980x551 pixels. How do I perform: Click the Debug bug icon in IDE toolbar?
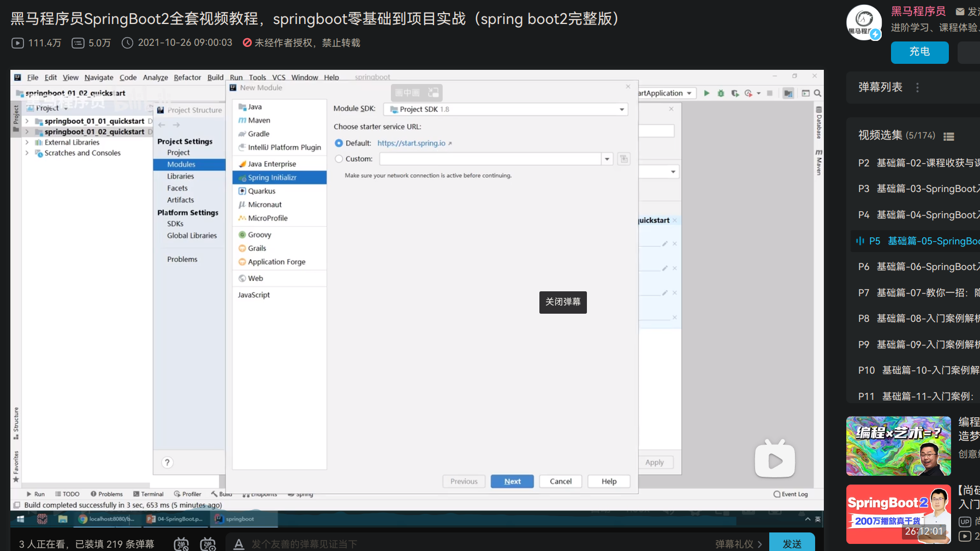tap(721, 93)
